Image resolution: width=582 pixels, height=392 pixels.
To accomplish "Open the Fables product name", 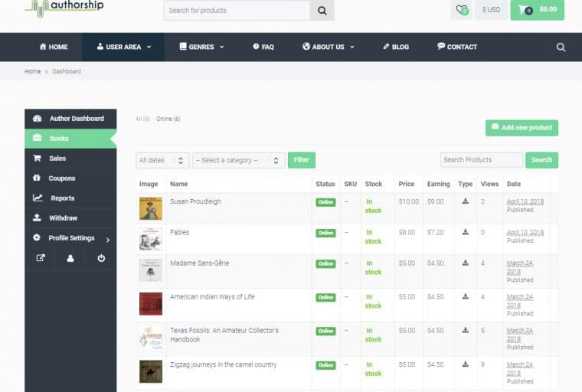I will pyautogui.click(x=180, y=233).
